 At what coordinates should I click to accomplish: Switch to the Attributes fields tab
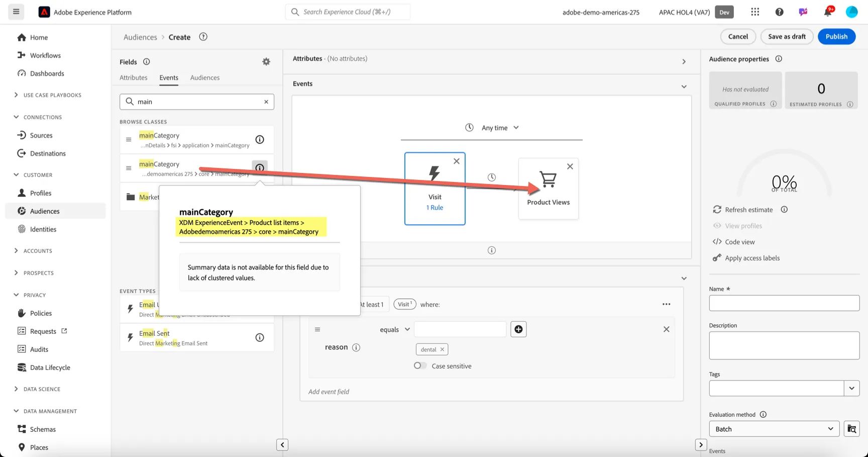point(134,78)
